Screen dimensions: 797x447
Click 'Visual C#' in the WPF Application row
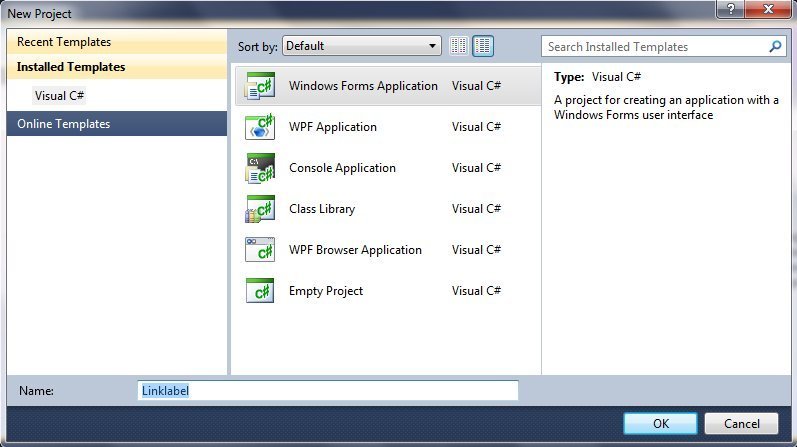click(x=476, y=127)
